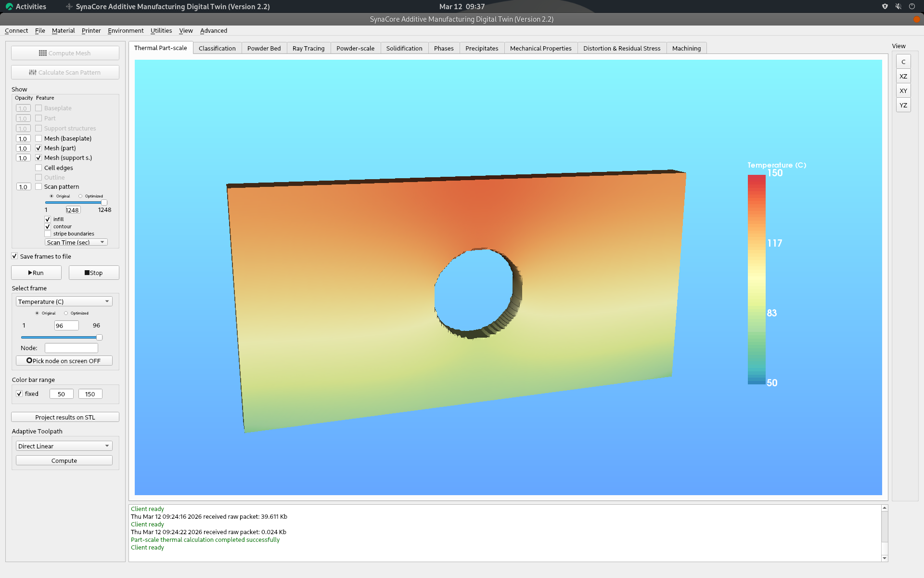
Task: Enable the Cell edges checkbox
Action: pyautogui.click(x=38, y=168)
